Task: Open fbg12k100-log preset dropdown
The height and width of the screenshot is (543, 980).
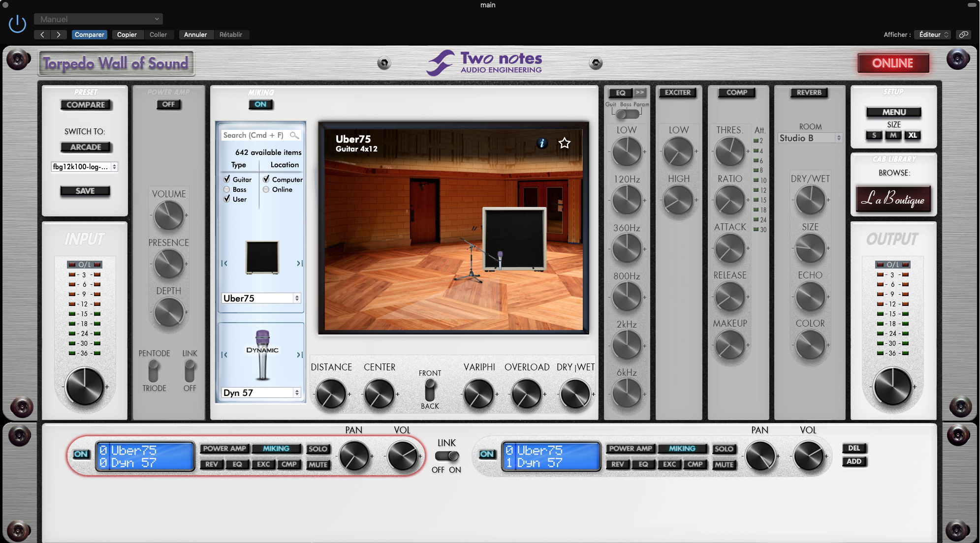Action: [85, 167]
